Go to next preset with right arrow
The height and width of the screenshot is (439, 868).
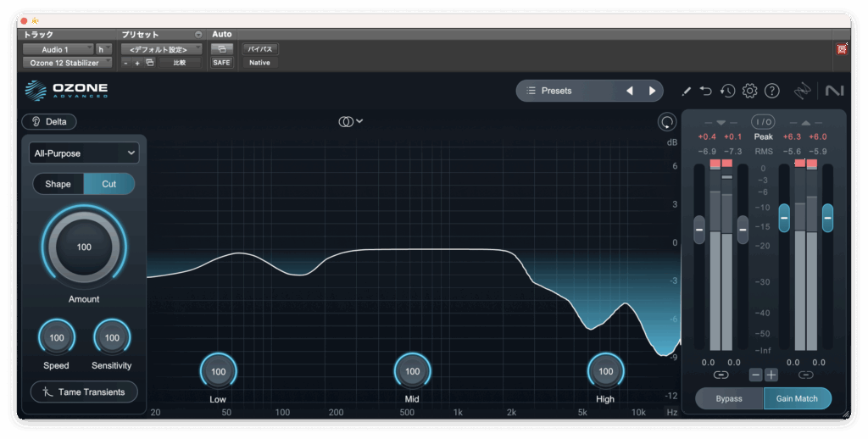point(652,91)
